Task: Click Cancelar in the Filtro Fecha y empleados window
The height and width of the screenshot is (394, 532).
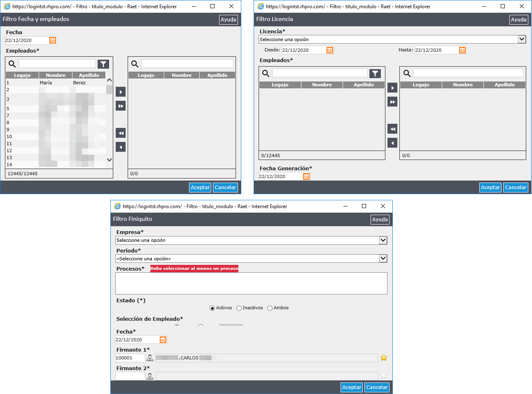Action: pyautogui.click(x=225, y=187)
